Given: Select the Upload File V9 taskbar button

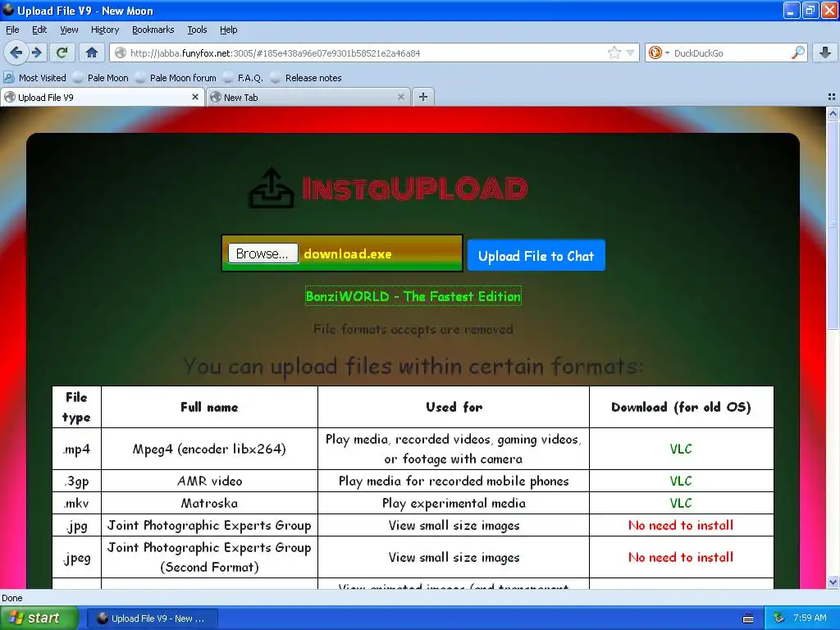Looking at the screenshot, I should pos(152,619).
